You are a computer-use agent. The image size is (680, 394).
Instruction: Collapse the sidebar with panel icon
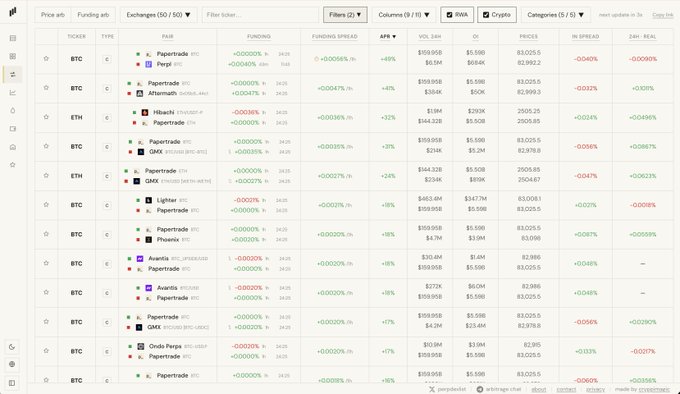click(12, 383)
